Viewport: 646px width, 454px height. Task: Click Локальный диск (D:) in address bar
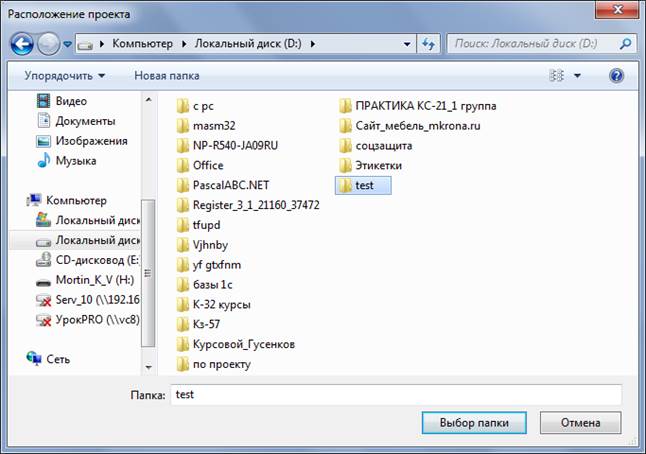click(x=248, y=44)
